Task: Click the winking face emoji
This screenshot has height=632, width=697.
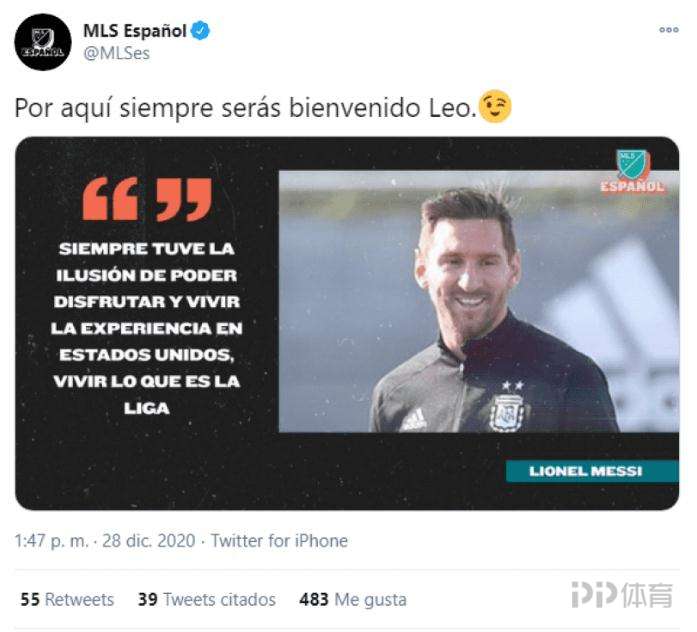Action: [x=496, y=107]
